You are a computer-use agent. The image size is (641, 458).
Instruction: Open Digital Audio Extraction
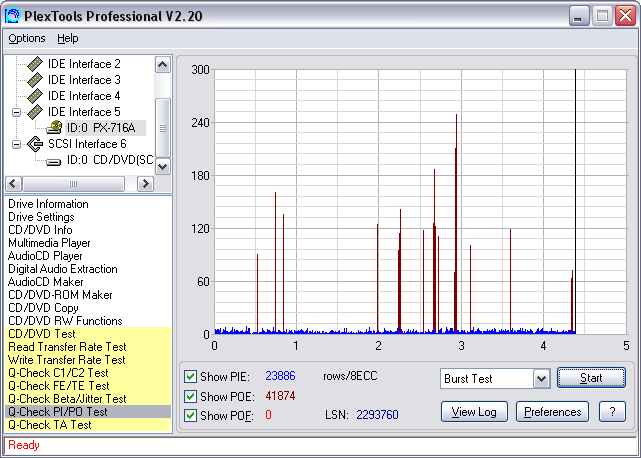63,269
